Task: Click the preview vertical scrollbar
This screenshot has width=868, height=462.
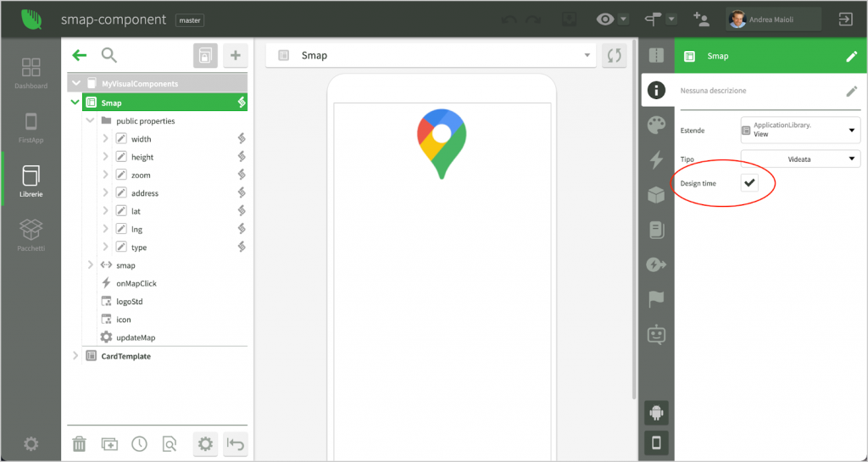Action: [x=634, y=219]
